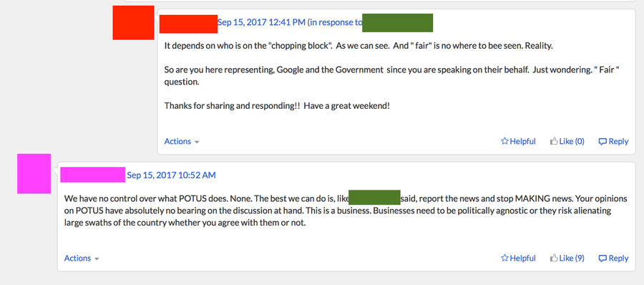Image resolution: width=644 pixels, height=285 pixels.
Task: Expand Actions dropdown in the 10:52 AM comment
Action: tap(82, 258)
